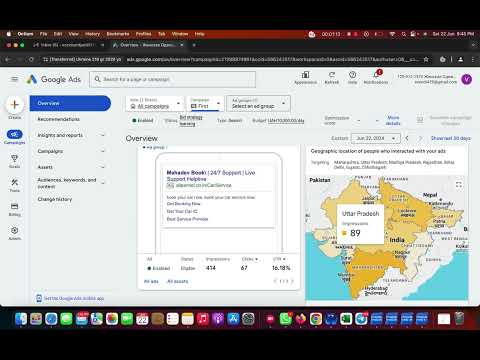This screenshot has width=480, height=360.
Task: Click the All assets link
Action: 177,281
